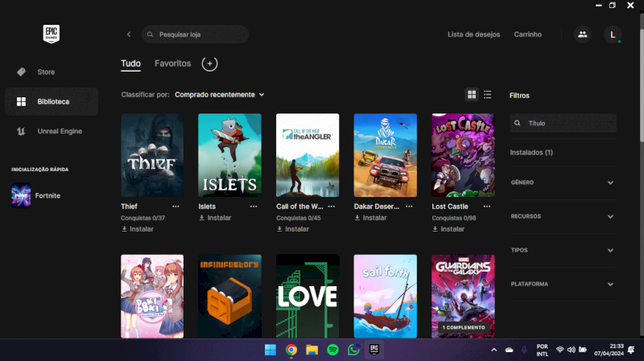Open the three-dots menu for Thief
Viewport: 644px width, 361px height.
[176, 207]
